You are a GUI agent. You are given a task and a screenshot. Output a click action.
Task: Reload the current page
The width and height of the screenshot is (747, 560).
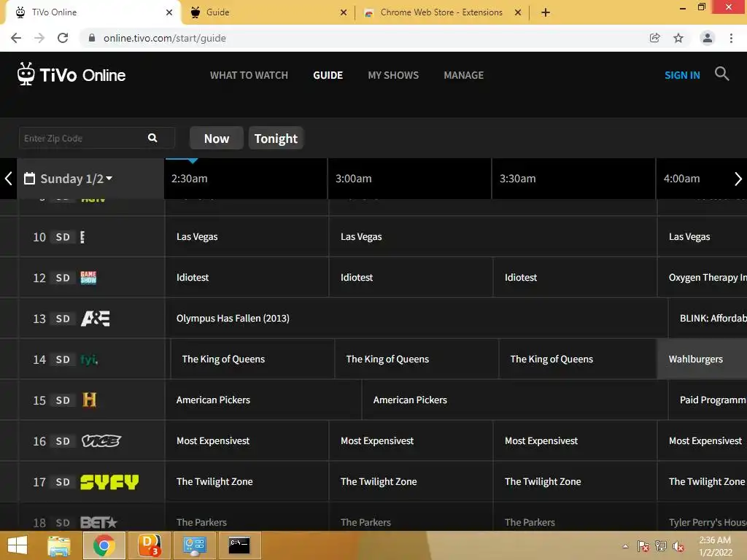click(x=63, y=38)
